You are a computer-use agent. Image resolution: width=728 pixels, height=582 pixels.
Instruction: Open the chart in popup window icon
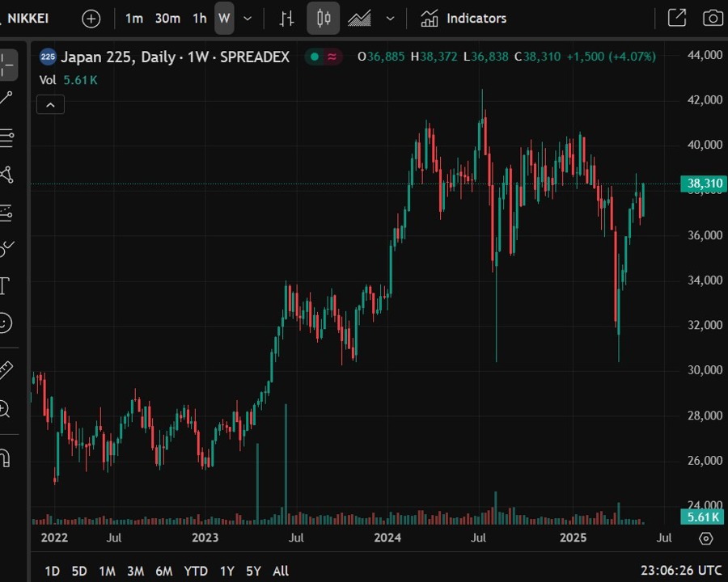(x=676, y=18)
